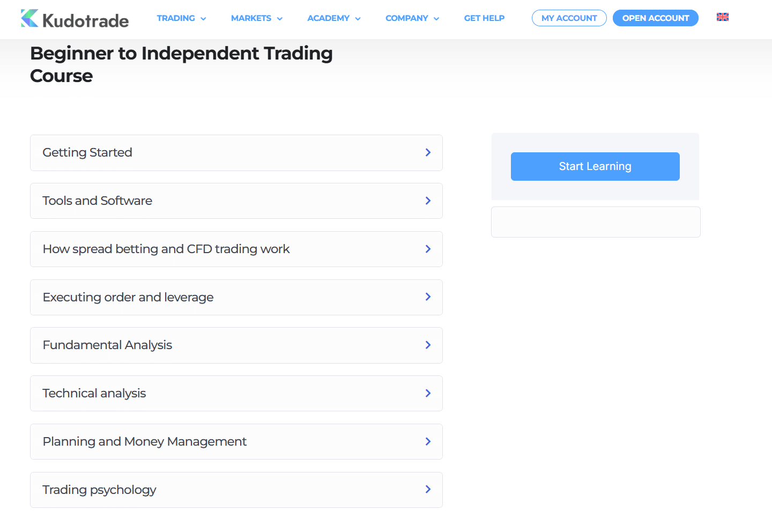Go to GET HELP page
This screenshot has height=532, width=772.
[x=484, y=18]
